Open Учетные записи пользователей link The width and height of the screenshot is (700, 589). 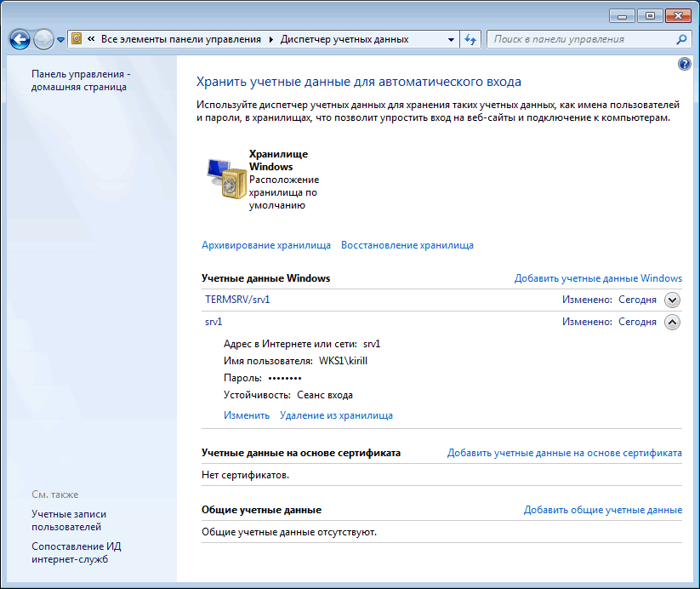pos(69,521)
